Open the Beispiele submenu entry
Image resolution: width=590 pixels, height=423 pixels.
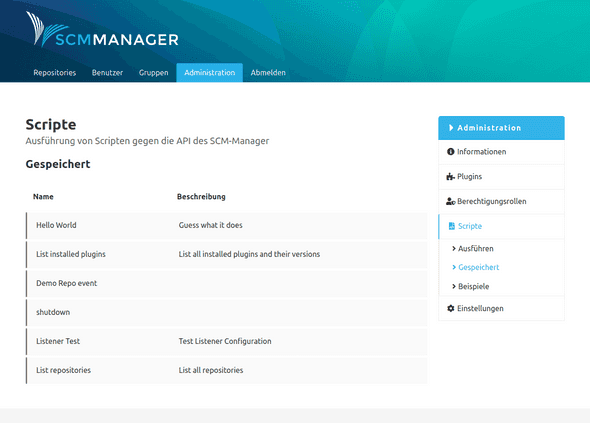tap(474, 286)
